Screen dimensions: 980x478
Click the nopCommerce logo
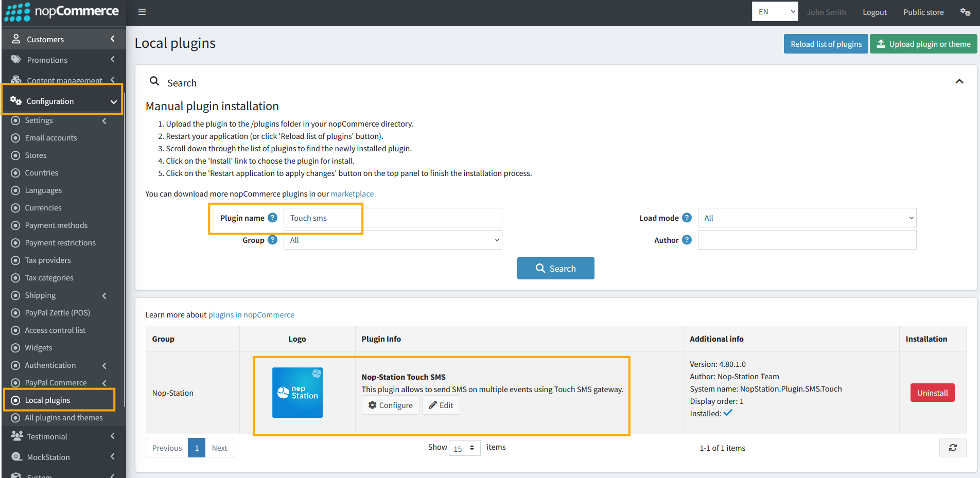62,12
